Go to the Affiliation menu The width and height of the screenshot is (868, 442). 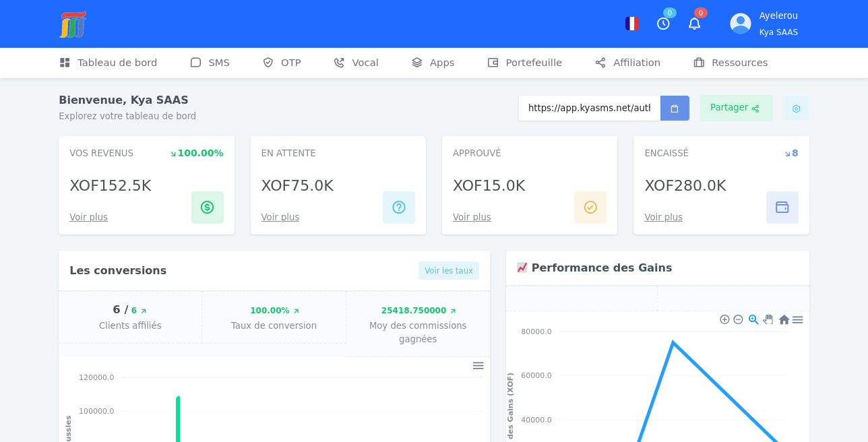[627, 63]
